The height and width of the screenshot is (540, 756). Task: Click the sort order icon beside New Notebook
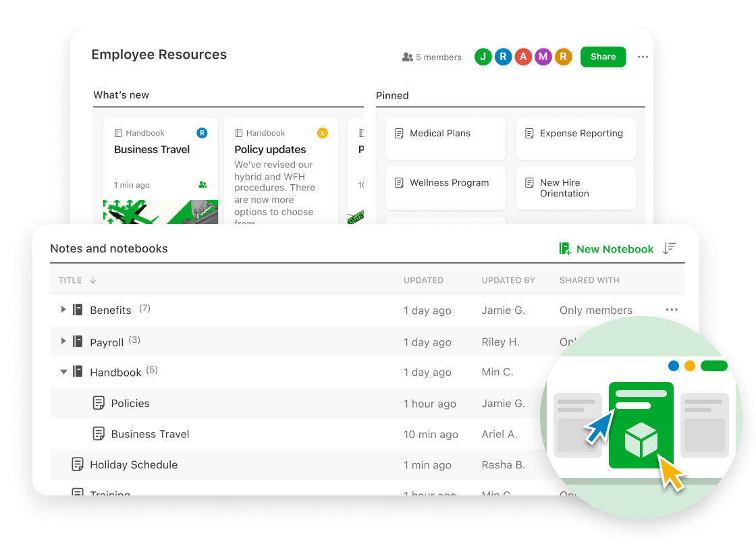(x=669, y=248)
